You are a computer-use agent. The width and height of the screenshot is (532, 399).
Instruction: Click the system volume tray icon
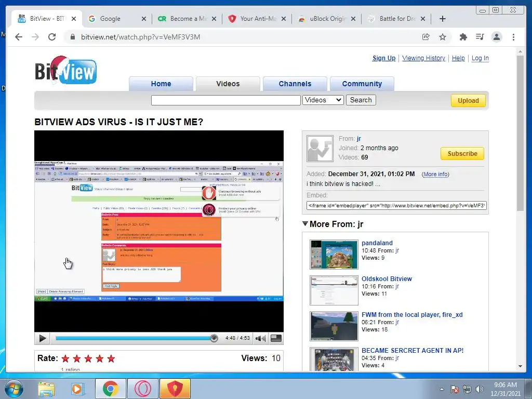point(479,389)
